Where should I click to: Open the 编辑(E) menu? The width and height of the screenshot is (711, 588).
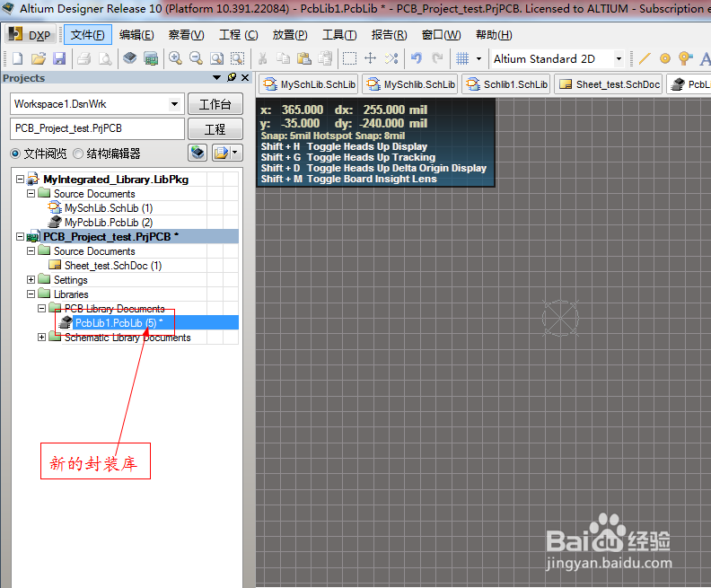(136, 35)
